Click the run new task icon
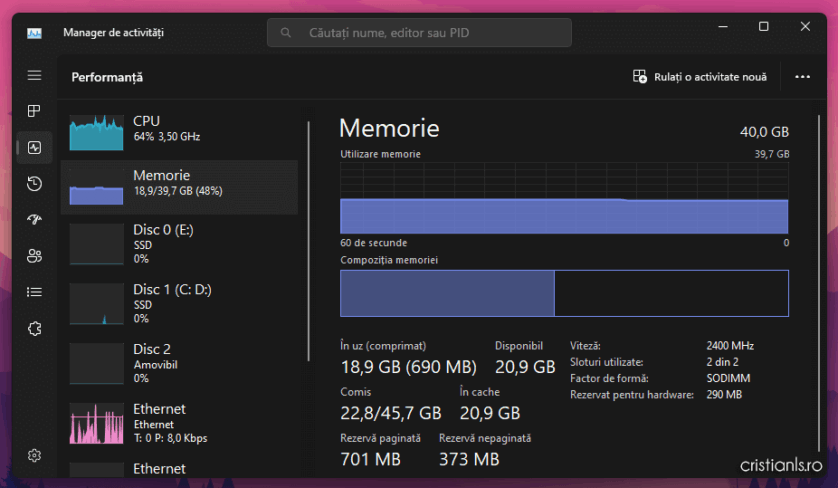This screenshot has width=838, height=488. [640, 76]
